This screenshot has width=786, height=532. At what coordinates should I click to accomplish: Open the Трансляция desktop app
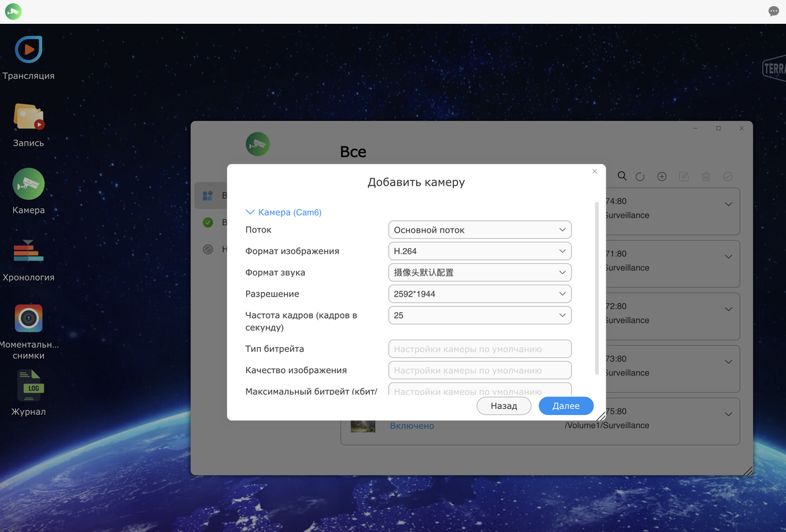pyautogui.click(x=29, y=50)
